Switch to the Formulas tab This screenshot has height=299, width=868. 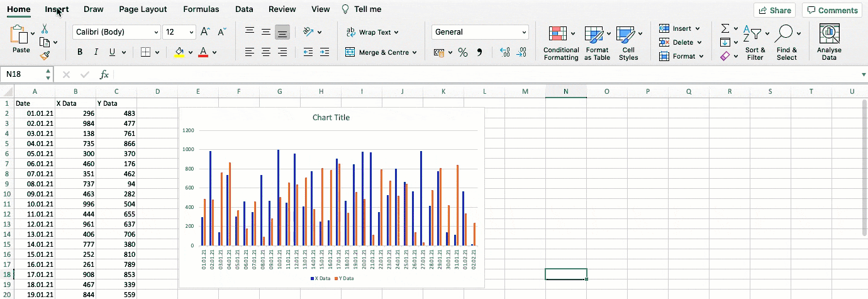[x=201, y=9]
